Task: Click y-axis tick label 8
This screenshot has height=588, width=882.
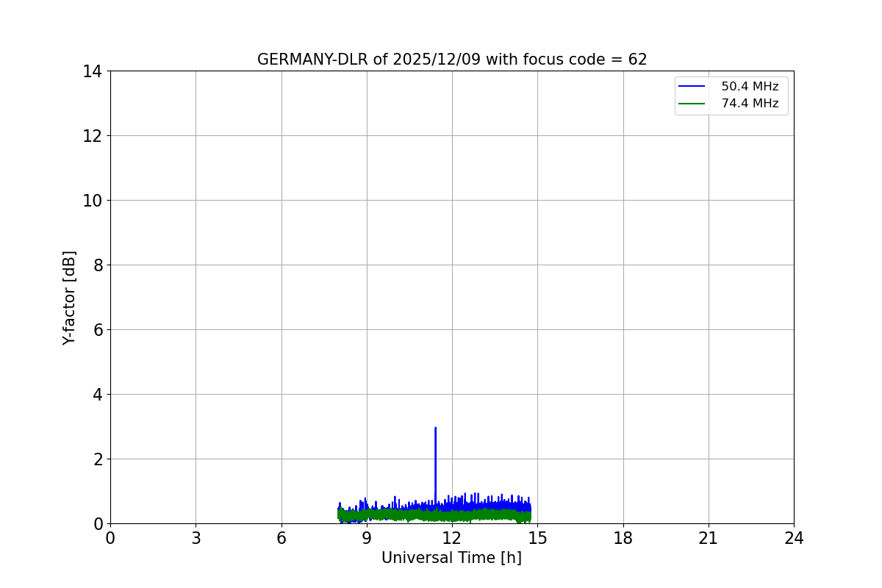Action: tap(97, 265)
